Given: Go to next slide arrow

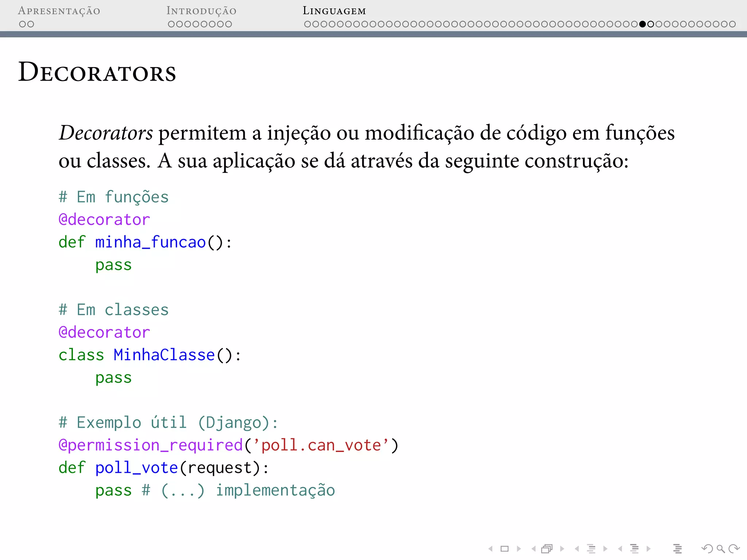Looking at the screenshot, I should [519, 548].
